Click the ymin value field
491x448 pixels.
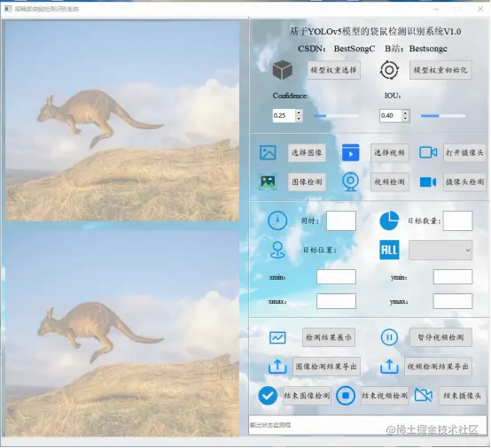tap(453, 276)
